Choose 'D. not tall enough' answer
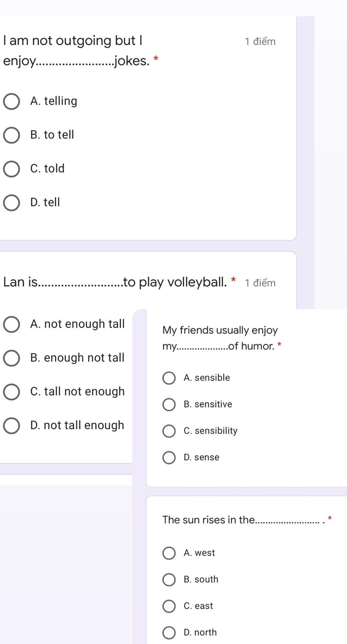Image resolution: width=347 pixels, height=644 pixels. [12, 425]
